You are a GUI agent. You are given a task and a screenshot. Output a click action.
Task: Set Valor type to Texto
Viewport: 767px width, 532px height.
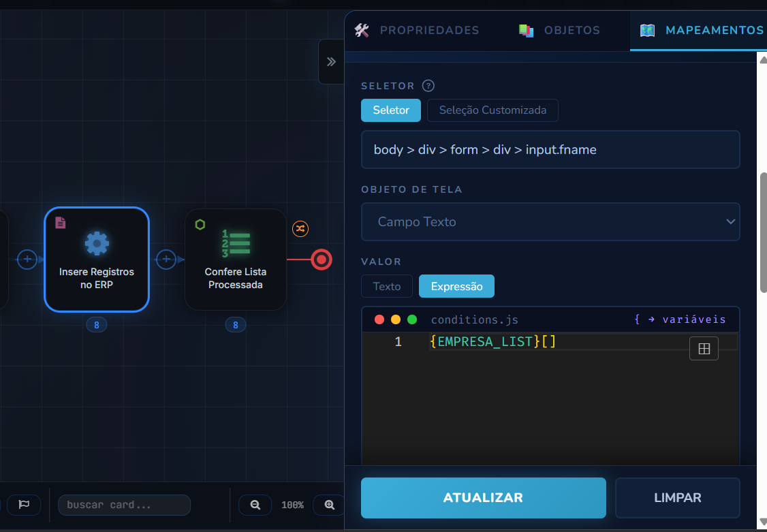coord(386,286)
